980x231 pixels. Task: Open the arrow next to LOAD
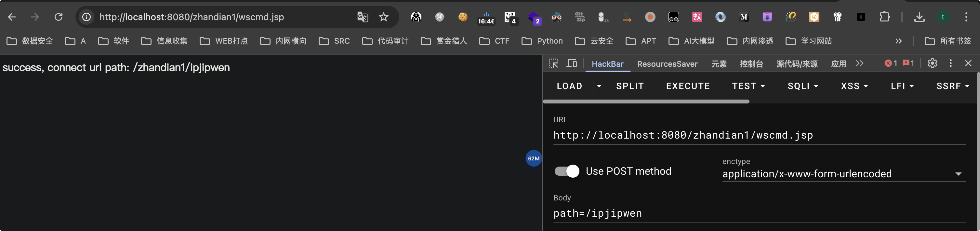pyautogui.click(x=599, y=86)
